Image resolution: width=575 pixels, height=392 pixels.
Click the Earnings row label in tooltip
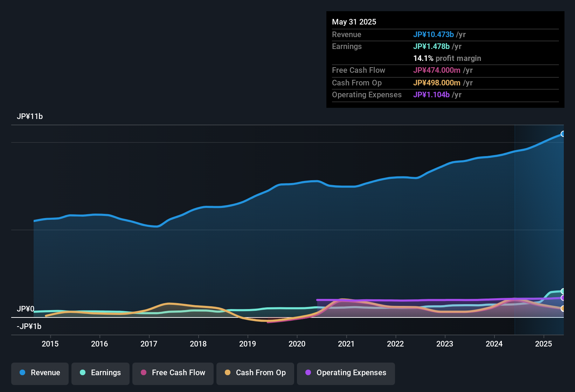click(347, 46)
